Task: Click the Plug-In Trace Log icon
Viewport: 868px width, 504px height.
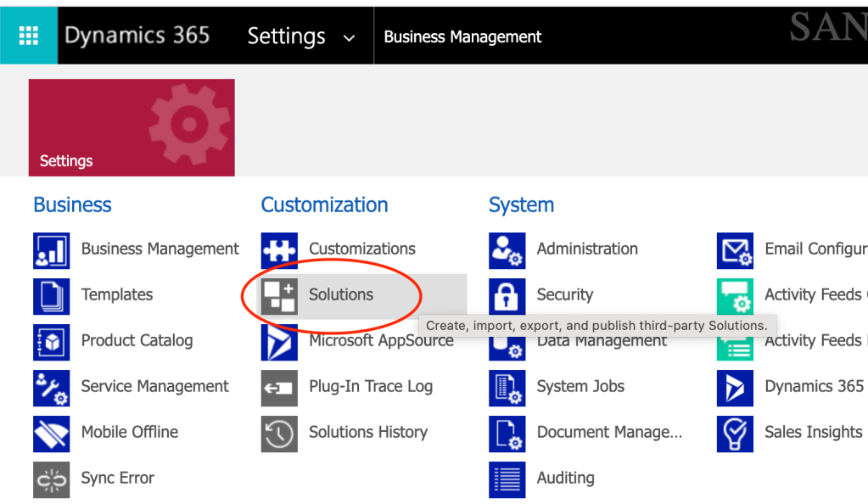Action: tap(279, 387)
